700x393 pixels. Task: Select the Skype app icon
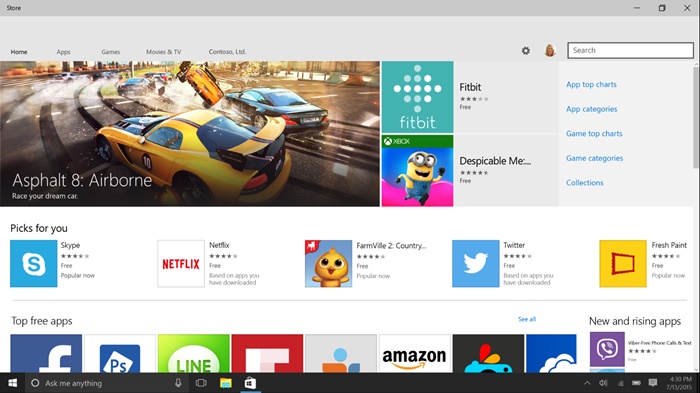[x=33, y=263]
